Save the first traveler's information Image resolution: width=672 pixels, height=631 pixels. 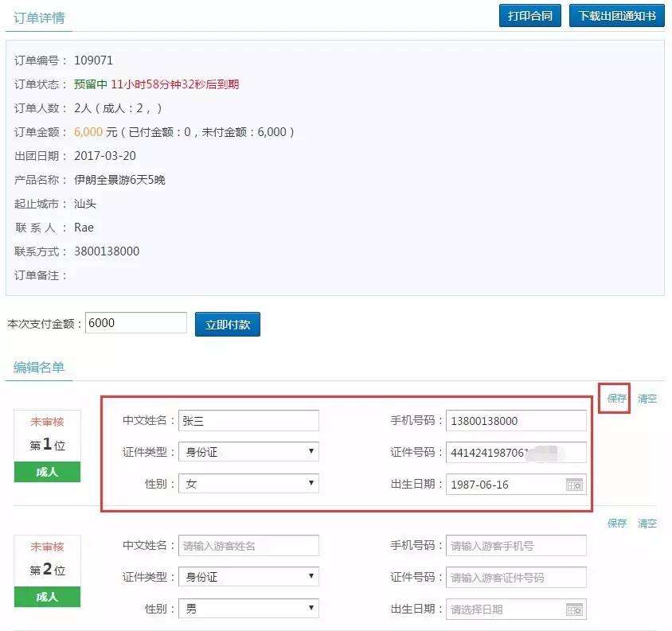pos(616,399)
